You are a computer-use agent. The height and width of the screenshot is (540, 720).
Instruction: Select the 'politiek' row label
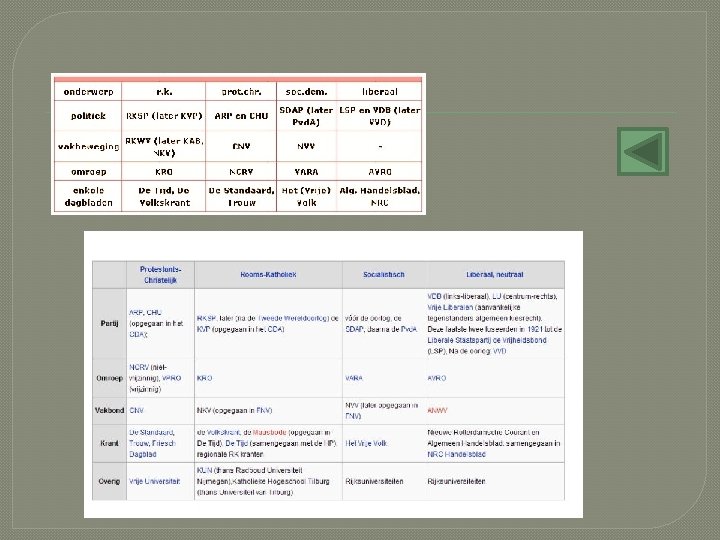[88, 116]
